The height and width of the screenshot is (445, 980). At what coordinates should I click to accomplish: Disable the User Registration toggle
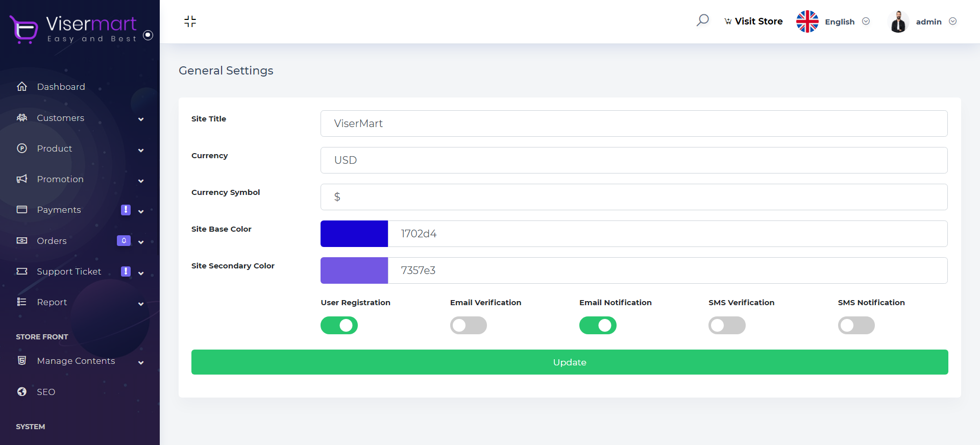pyautogui.click(x=339, y=325)
